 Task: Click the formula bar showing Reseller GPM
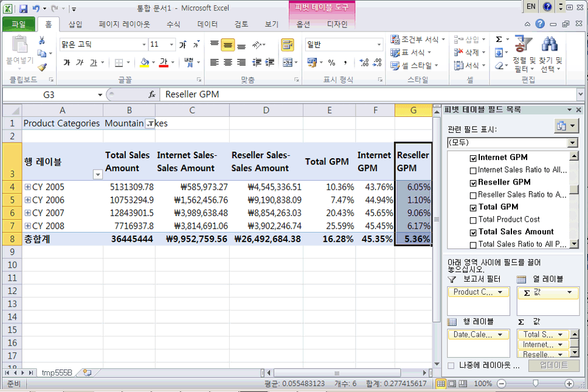(x=369, y=94)
